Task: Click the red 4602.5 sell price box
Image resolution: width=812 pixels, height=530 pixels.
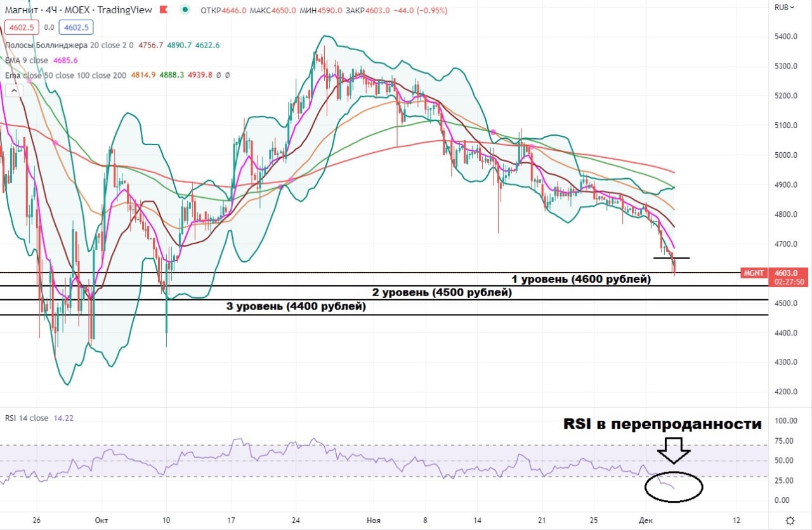Action: [x=21, y=27]
